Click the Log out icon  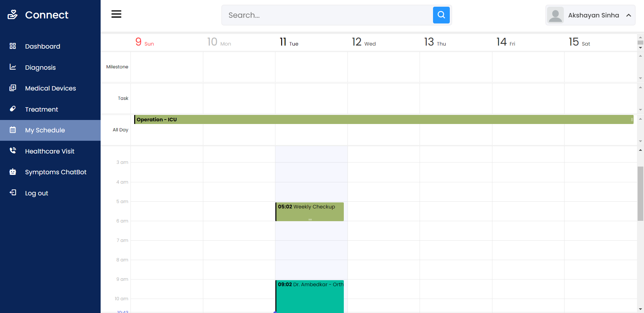(x=13, y=192)
